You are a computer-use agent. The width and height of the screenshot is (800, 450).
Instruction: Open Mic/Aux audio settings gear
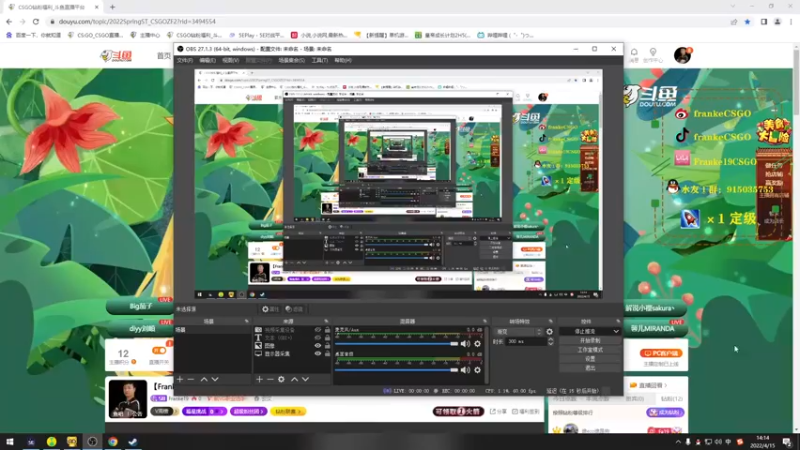point(478,344)
